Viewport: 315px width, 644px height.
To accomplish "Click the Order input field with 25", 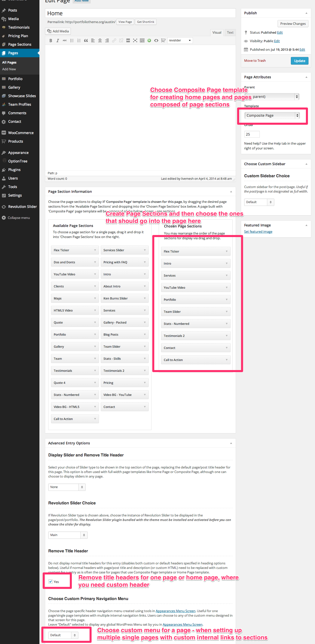I will (252, 134).
